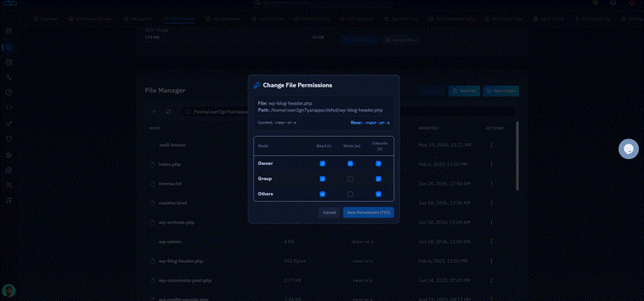
Task: Click the New File button behind dialog
Action: click(464, 91)
